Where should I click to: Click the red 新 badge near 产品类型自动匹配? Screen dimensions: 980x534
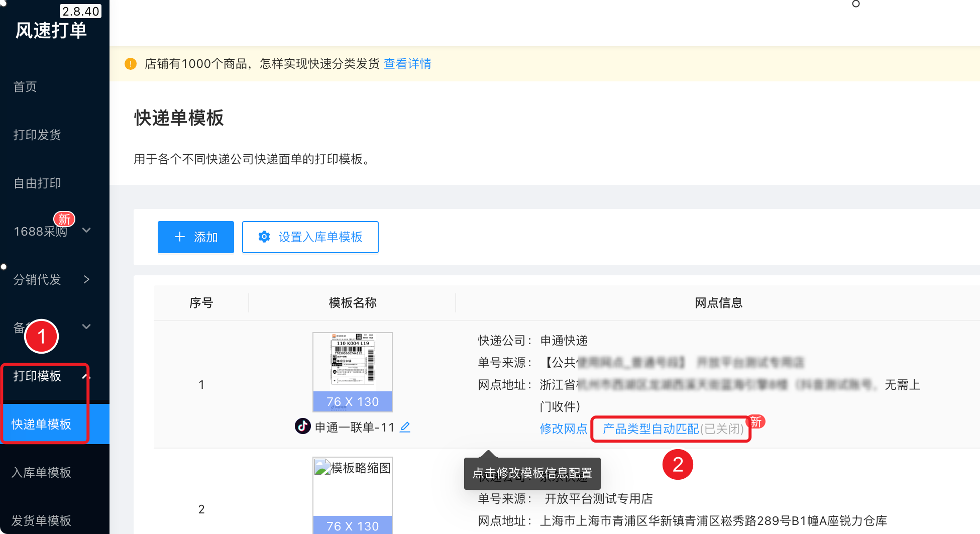(756, 421)
